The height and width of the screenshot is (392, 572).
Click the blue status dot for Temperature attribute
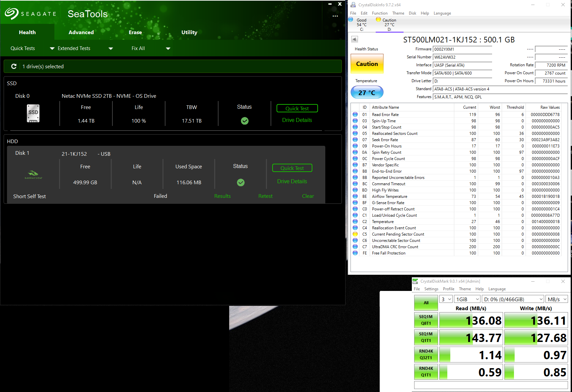[355, 222]
